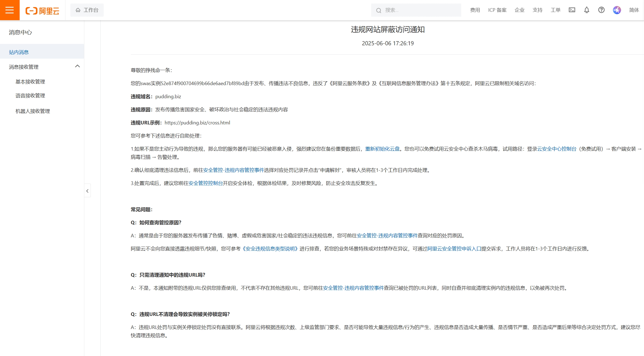Open the 重新初始化云盘 link
Screen dimensions: 644x356
(x=382, y=149)
